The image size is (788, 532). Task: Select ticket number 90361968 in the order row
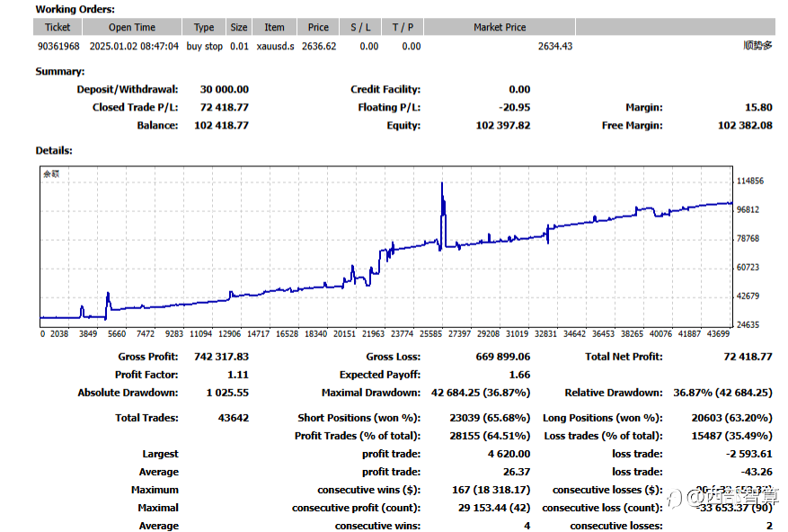pyautogui.click(x=58, y=46)
